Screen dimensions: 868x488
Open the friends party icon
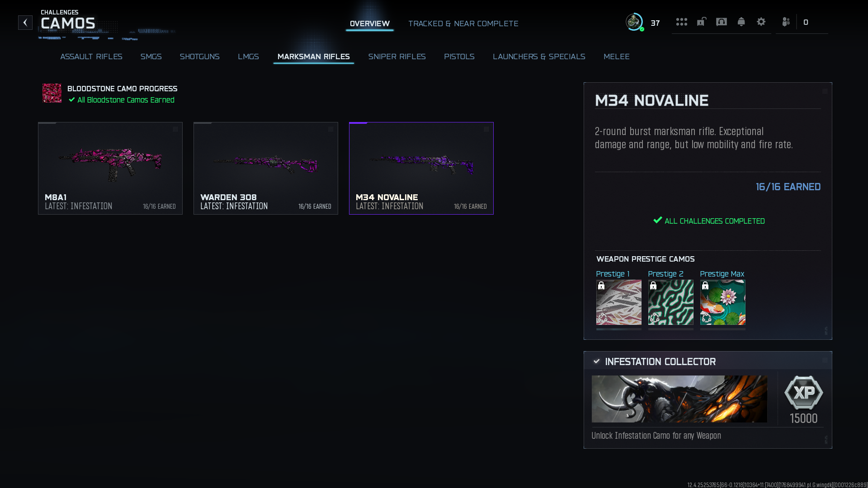(786, 22)
